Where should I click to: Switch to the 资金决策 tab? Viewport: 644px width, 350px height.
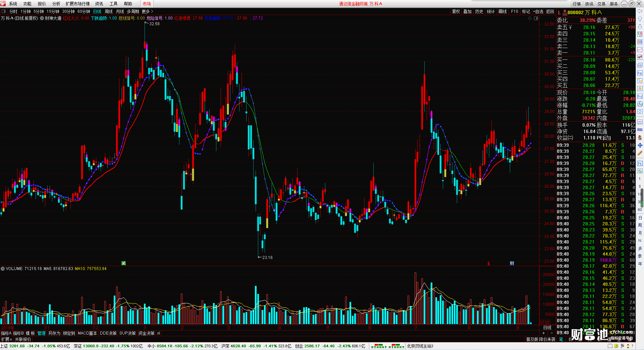point(147,333)
